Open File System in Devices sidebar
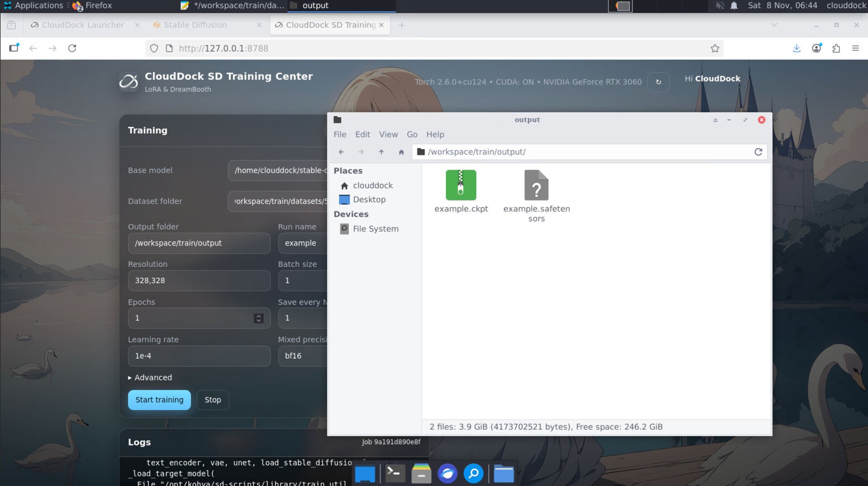868x486 pixels. (x=375, y=229)
